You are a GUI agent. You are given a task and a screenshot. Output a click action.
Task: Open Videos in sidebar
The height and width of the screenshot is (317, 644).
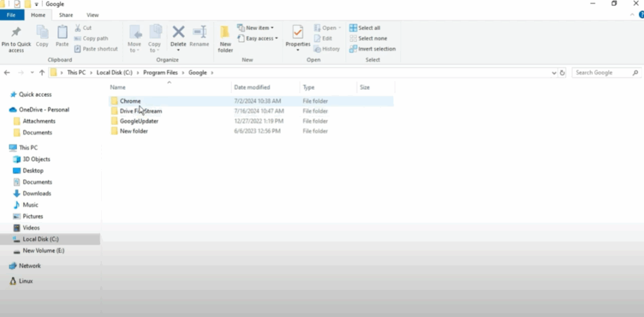26,228
